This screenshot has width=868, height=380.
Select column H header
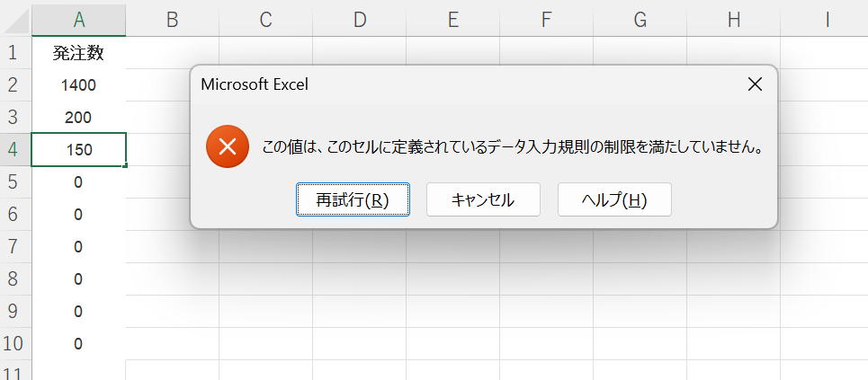pyautogui.click(x=733, y=20)
